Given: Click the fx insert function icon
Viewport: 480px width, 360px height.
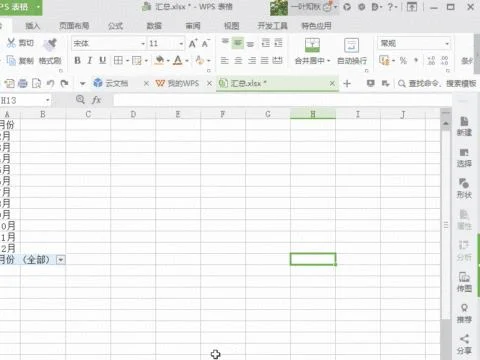Looking at the screenshot, I should coord(96,100).
